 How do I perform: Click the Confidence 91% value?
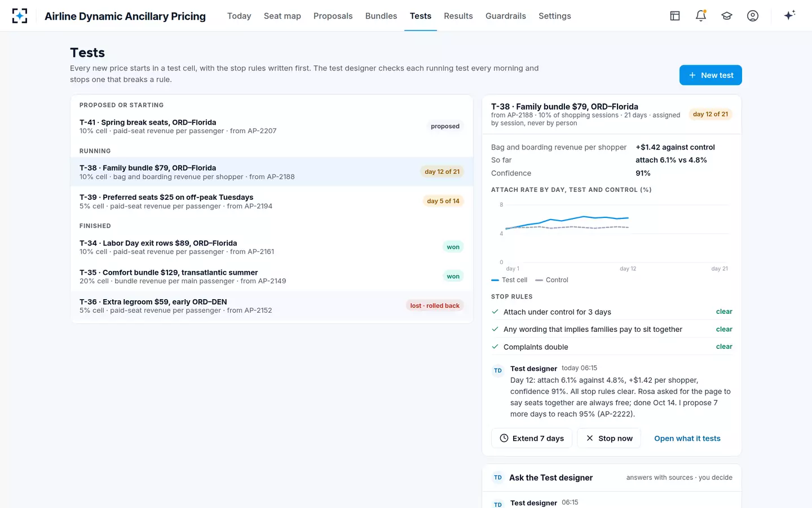coord(643,173)
